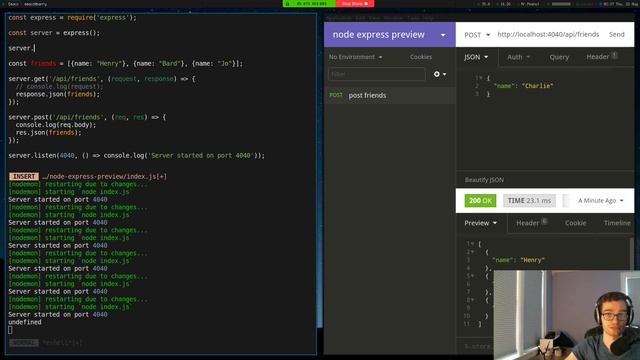Open the Cookies manager link

point(421,57)
